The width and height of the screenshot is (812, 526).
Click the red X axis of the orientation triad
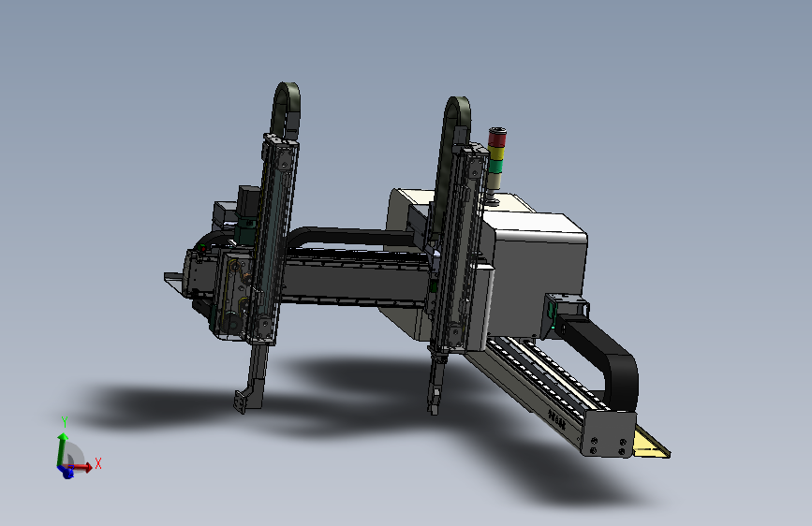(81, 467)
